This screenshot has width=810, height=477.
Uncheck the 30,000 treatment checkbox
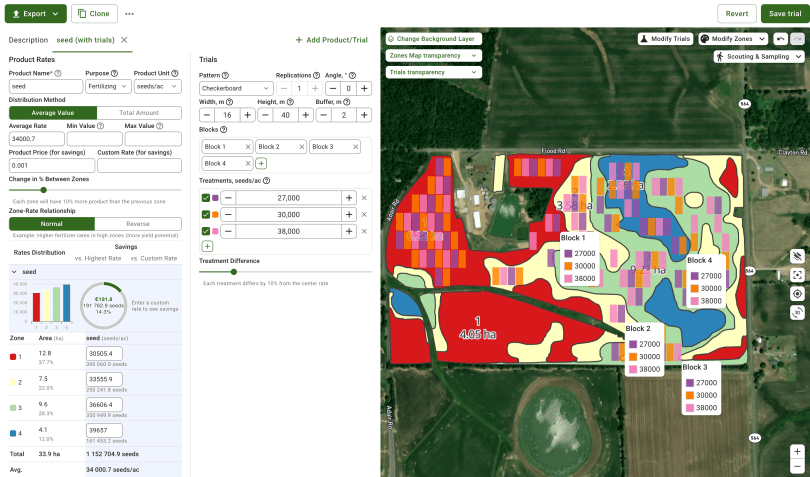coord(206,214)
